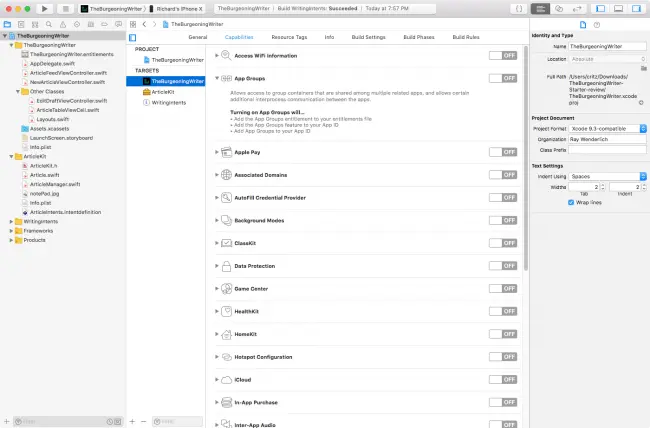Image resolution: width=650 pixels, height=428 pixels.
Task: Toggle the navigator pane
Action: click(x=600, y=9)
